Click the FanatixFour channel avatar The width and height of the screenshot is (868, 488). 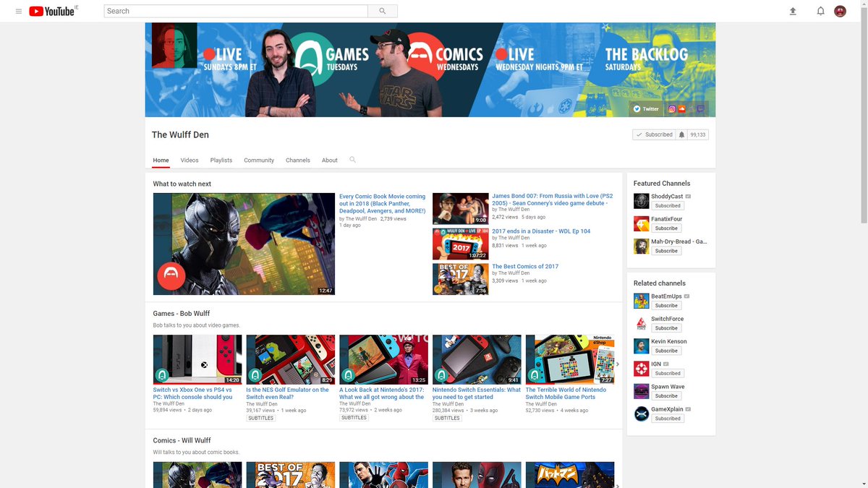tap(641, 223)
